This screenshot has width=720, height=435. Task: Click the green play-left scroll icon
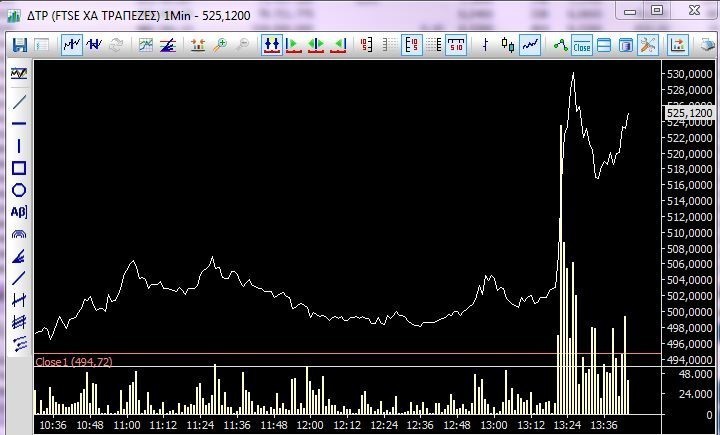[338, 45]
